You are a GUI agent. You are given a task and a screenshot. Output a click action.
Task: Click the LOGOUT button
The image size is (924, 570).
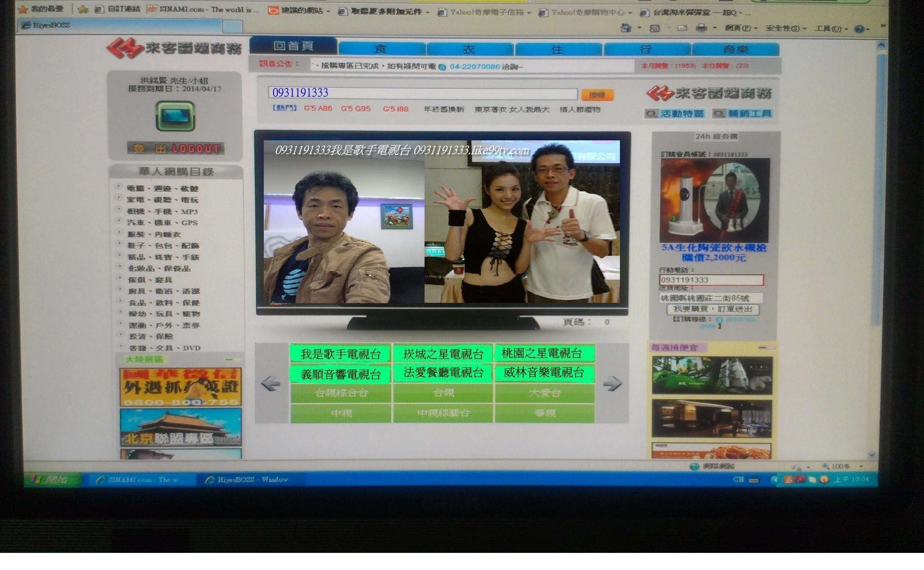pyautogui.click(x=176, y=149)
